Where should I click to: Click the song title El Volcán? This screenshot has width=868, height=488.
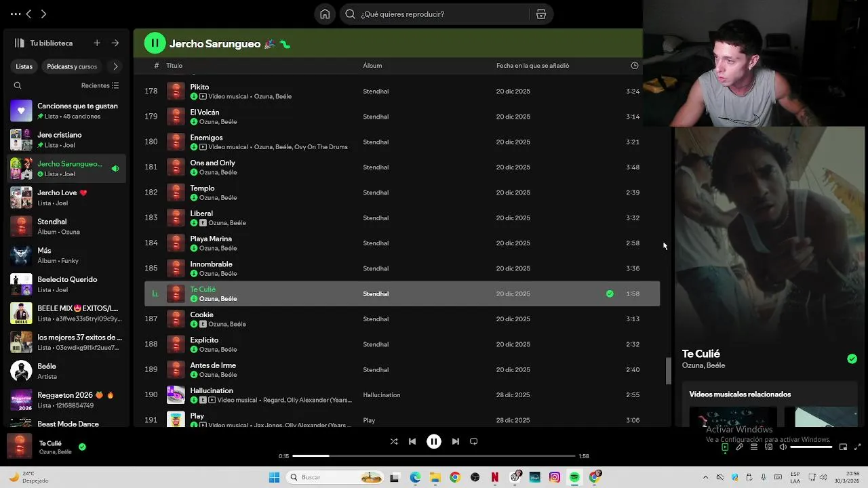pyautogui.click(x=205, y=112)
